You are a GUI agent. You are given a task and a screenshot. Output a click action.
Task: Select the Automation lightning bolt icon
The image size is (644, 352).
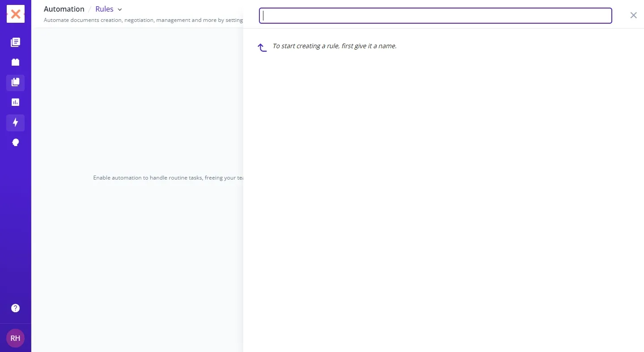tap(15, 122)
